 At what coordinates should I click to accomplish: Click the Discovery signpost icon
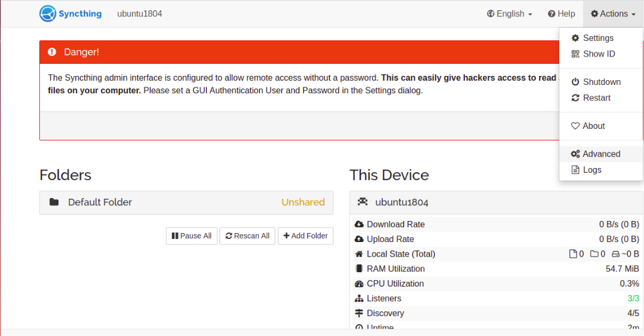point(359,313)
